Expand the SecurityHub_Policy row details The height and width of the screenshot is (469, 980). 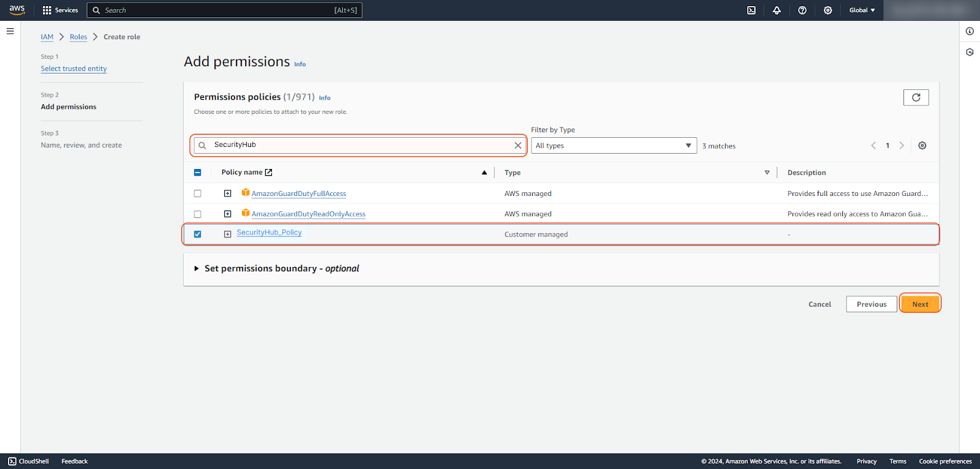227,234
